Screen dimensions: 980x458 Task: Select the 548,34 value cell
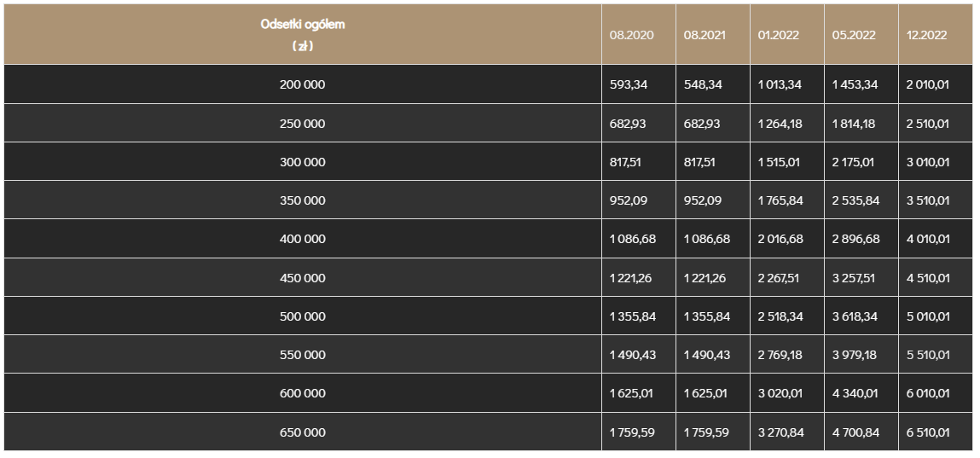click(x=702, y=84)
